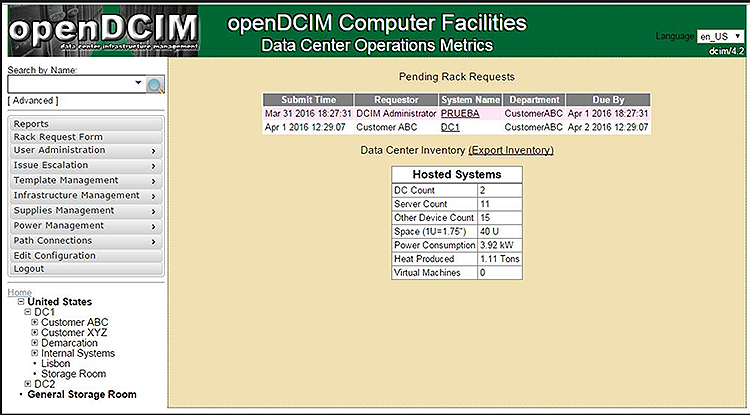This screenshot has height=415, width=750.
Task: Collapse the DC1 tree node
Action: (x=28, y=312)
